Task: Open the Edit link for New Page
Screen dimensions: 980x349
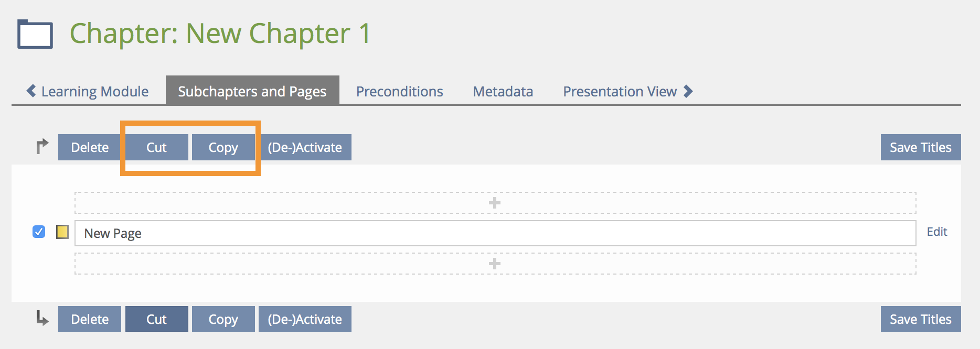Action: (936, 232)
